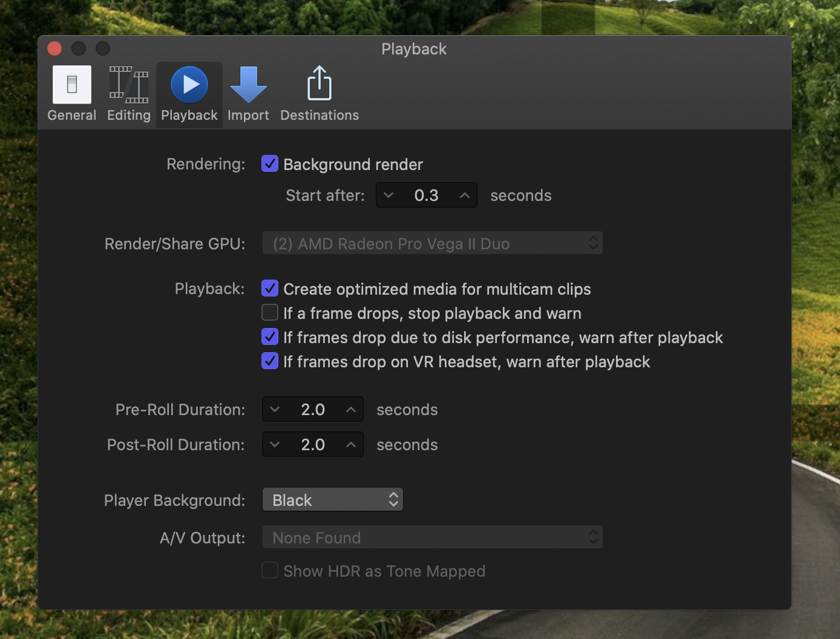Check Show HDR as Tone Mapped
The height and width of the screenshot is (639, 840).
[270, 571]
